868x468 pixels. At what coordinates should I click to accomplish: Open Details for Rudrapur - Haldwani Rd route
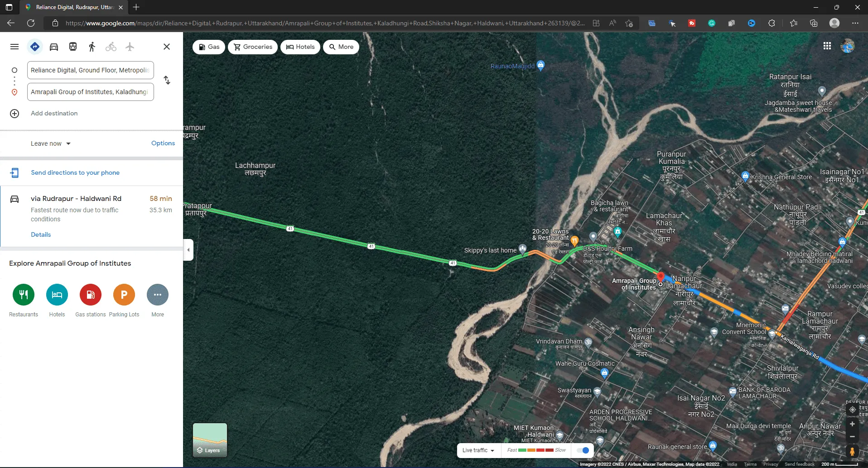coord(41,234)
